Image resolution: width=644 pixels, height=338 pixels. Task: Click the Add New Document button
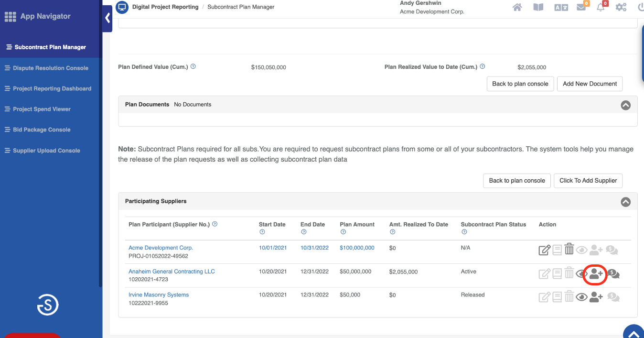[x=590, y=84]
